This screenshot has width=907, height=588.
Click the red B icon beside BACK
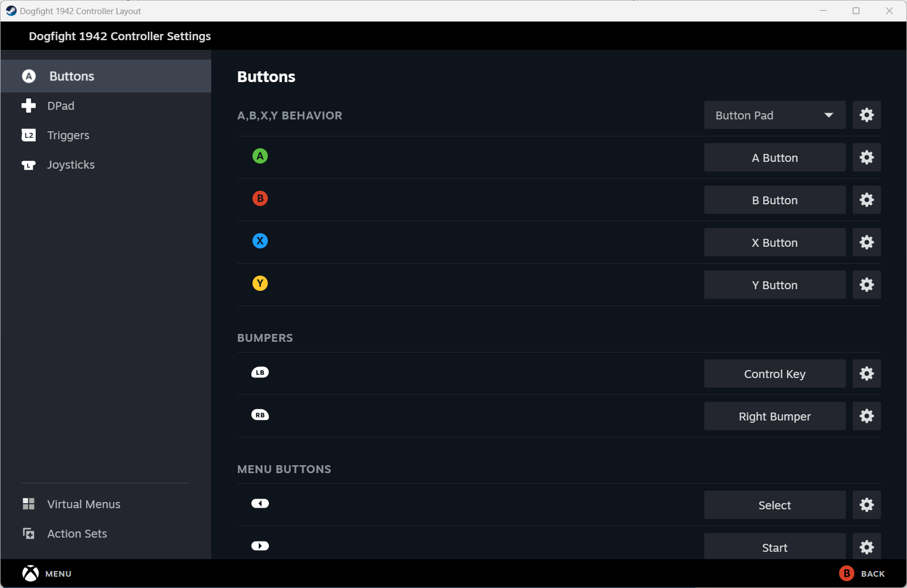click(846, 573)
